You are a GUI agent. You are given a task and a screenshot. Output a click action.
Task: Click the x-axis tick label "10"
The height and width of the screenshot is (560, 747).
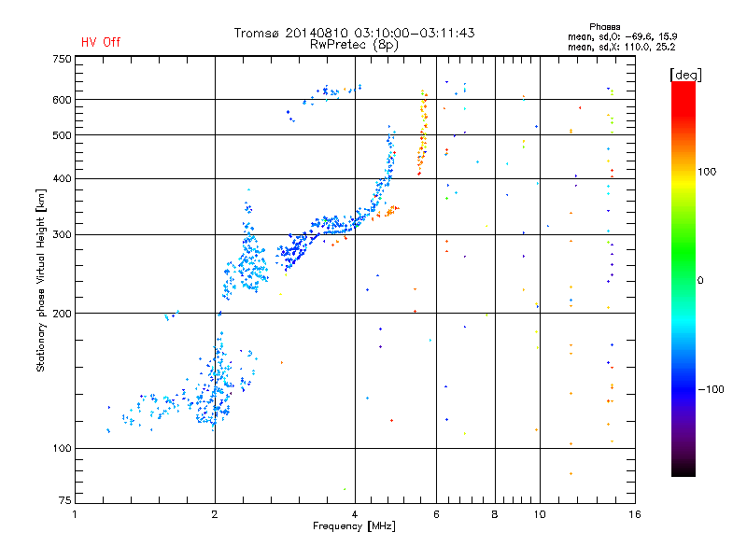click(540, 514)
